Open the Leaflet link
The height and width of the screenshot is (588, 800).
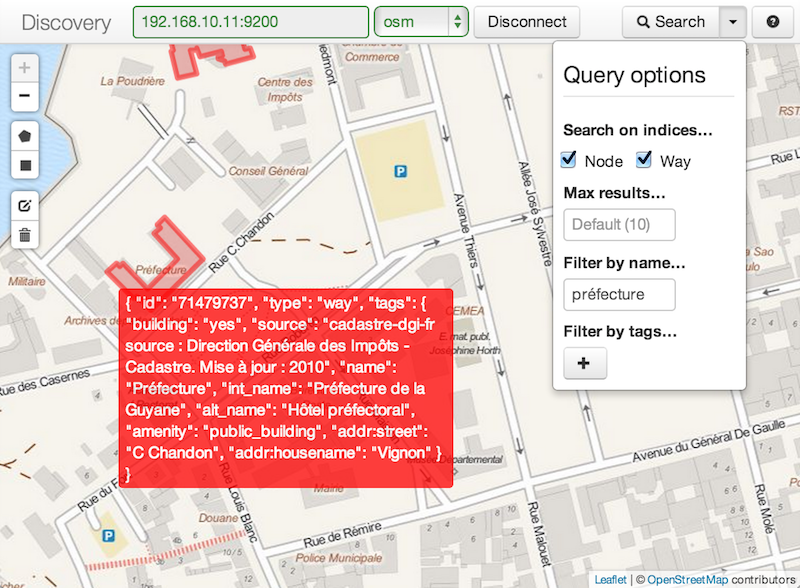click(610, 580)
